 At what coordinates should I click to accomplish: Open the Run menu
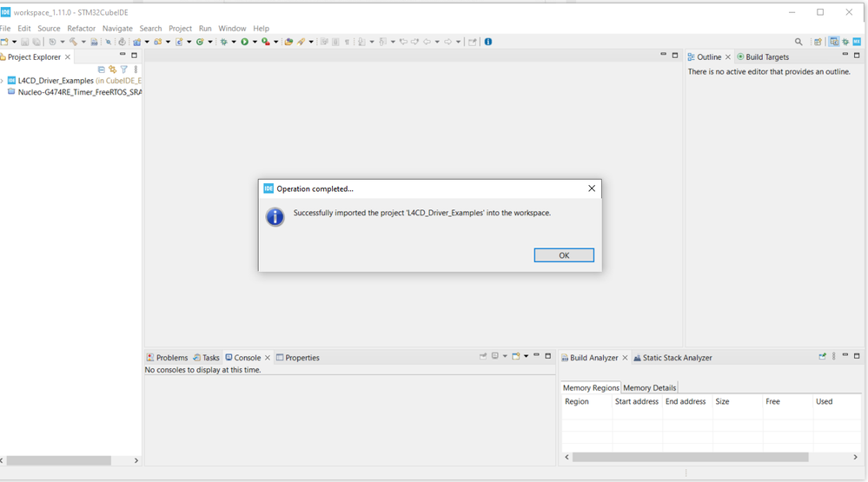tap(205, 28)
